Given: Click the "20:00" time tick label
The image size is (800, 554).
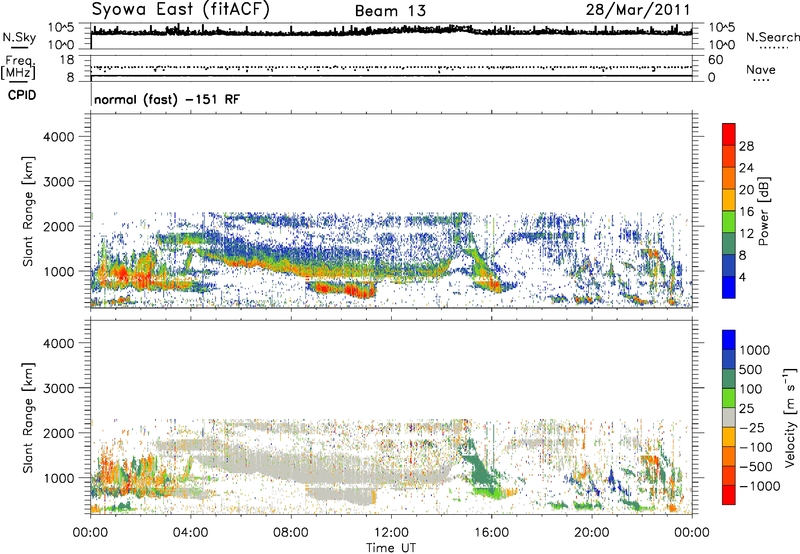Looking at the screenshot, I should click(x=592, y=533).
